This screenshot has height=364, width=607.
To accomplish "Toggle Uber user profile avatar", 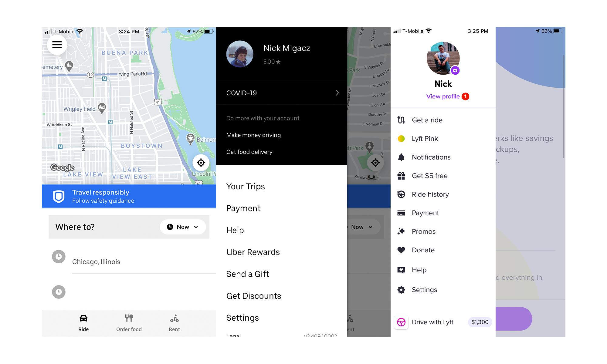I will click(x=240, y=52).
